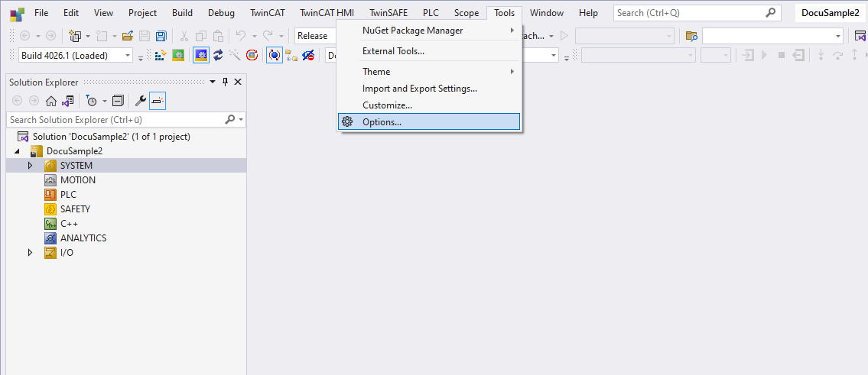This screenshot has height=375, width=868.
Task: Select Import and Export Settings...
Action: pyautogui.click(x=429, y=88)
